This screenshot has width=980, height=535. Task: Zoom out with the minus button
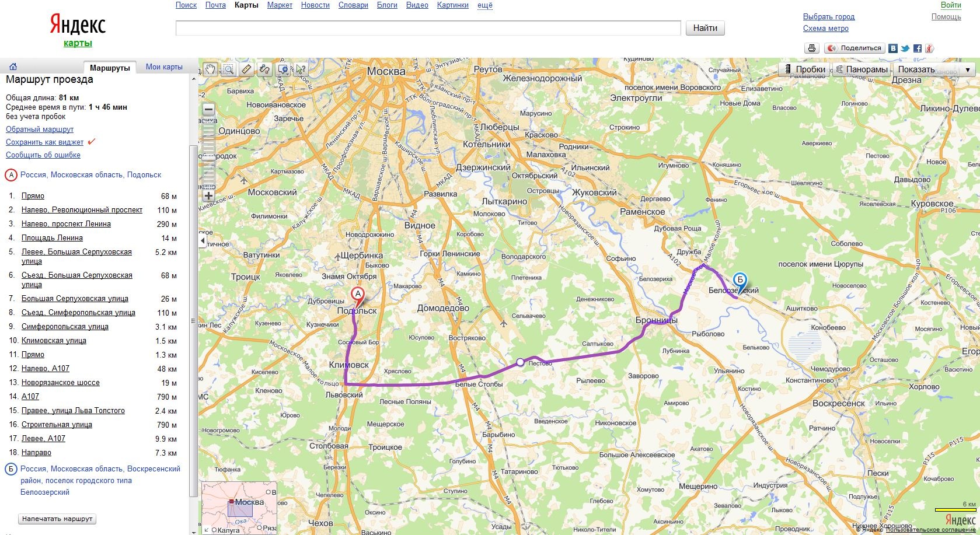208,109
